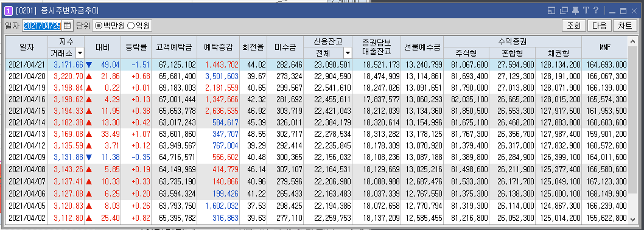Click the 수익증권 group header
Image resolution: width=644 pixels, height=230 pixels.
(x=513, y=41)
